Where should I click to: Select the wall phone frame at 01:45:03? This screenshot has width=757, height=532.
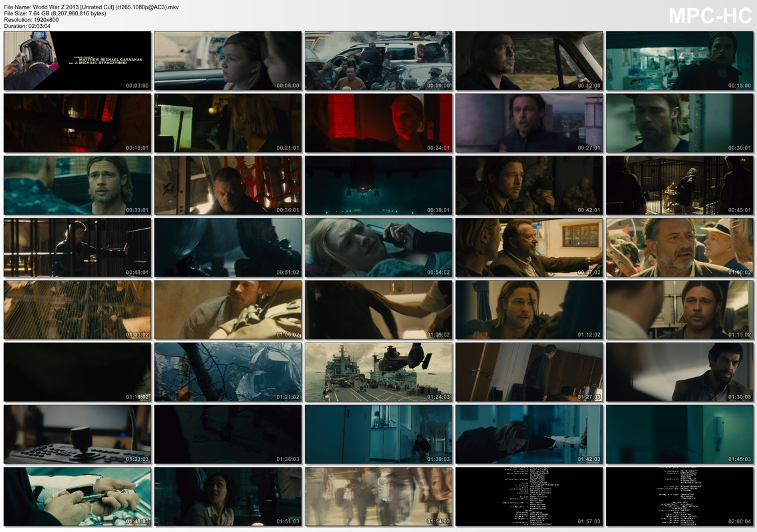coord(680,434)
